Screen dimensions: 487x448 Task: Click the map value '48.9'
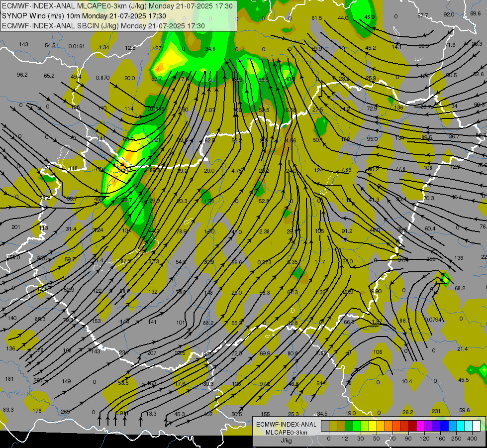370,17
